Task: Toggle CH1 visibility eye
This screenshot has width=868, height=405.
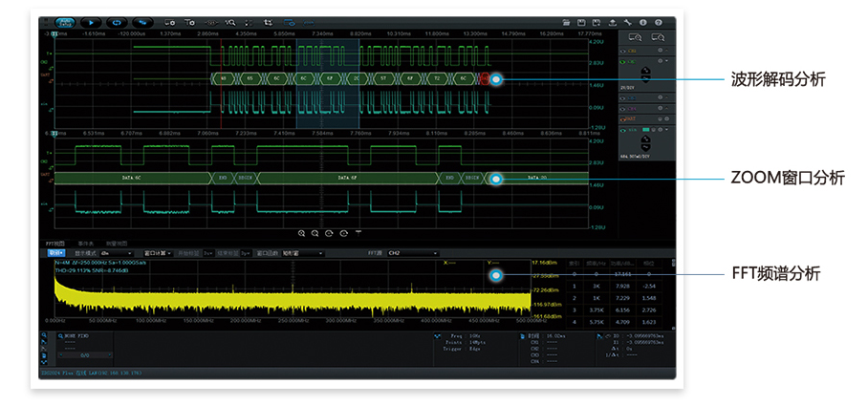Action: click(x=622, y=51)
